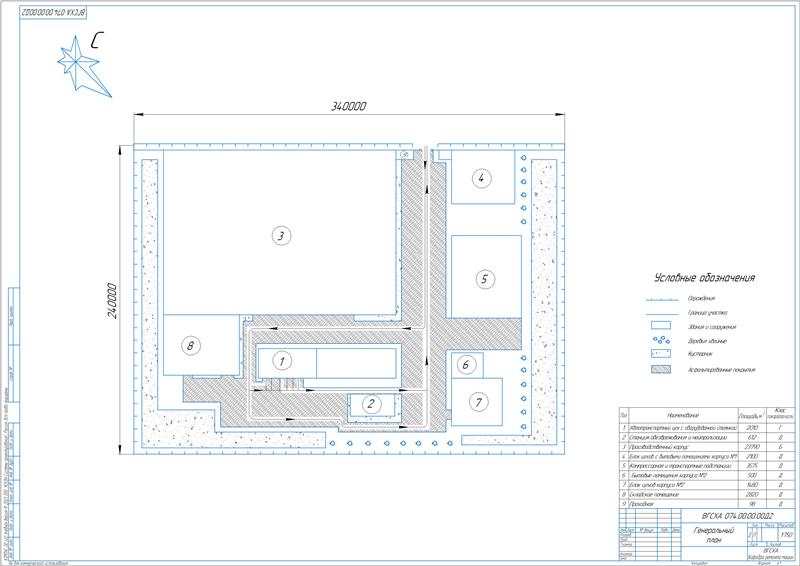The height and width of the screenshot is (566, 800).
Task: Click the circled number 3 on the plan
Action: coord(281,236)
